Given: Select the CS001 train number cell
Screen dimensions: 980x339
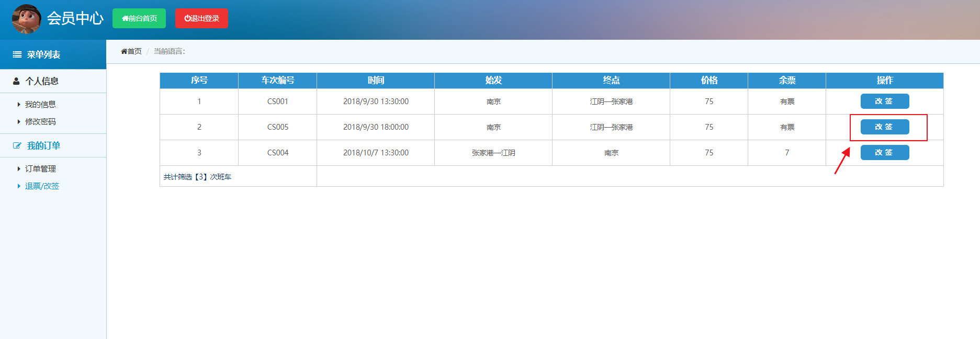Looking at the screenshot, I should click(278, 101).
